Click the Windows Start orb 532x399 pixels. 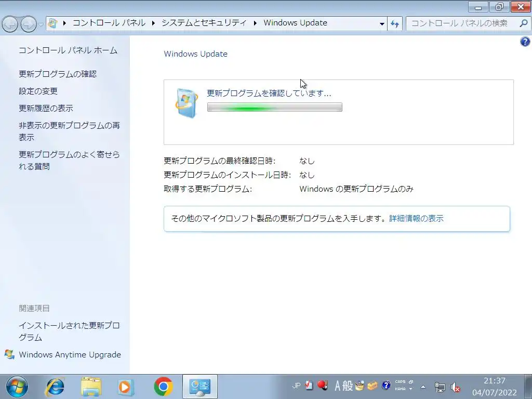(17, 387)
